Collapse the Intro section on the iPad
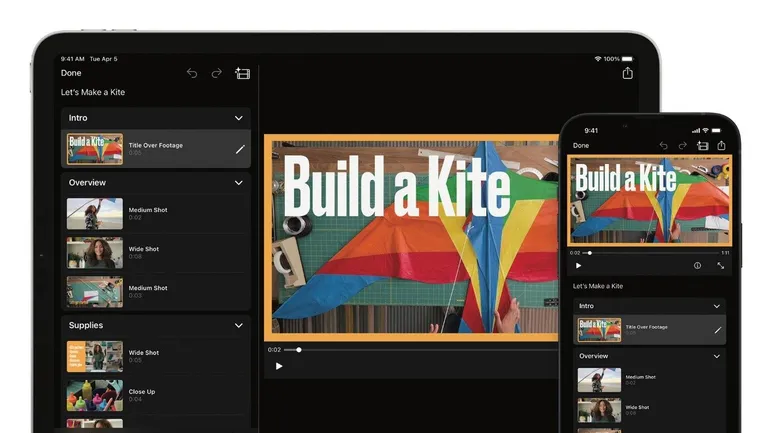Image resolution: width=770 pixels, height=433 pixels. [238, 118]
